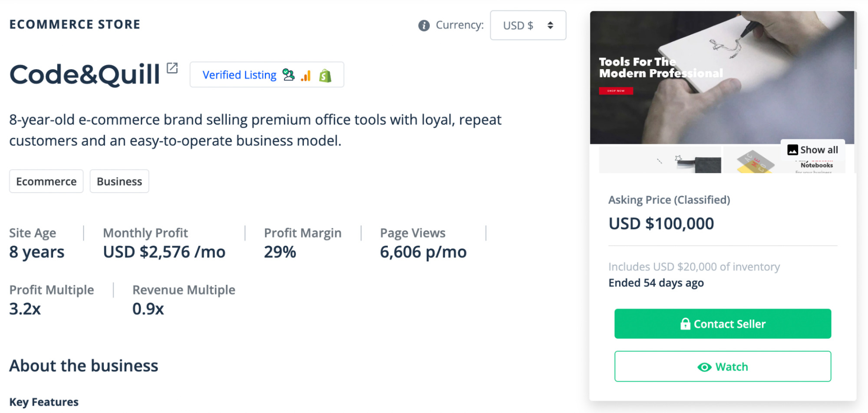Toggle Watch on this listing
The width and height of the screenshot is (868, 413).
(723, 366)
